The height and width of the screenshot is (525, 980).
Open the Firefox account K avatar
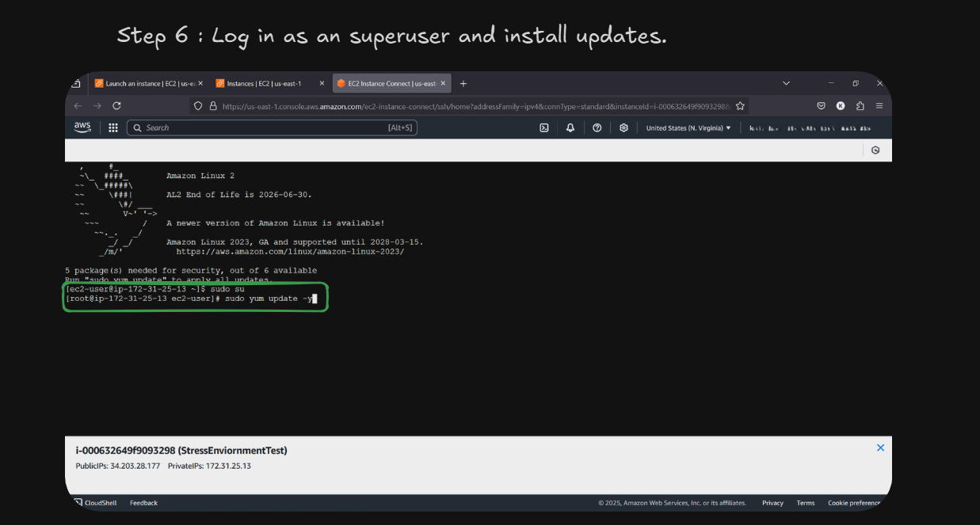[841, 105]
